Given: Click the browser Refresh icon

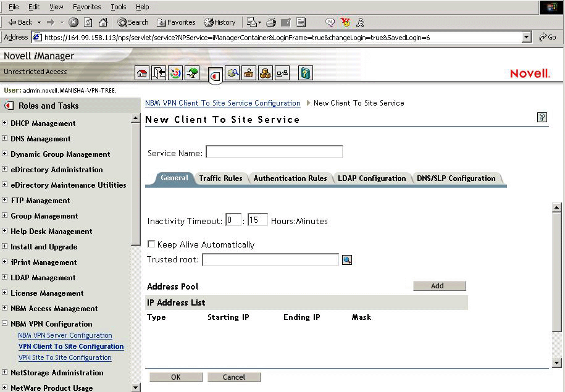Looking at the screenshot, I should [x=88, y=22].
